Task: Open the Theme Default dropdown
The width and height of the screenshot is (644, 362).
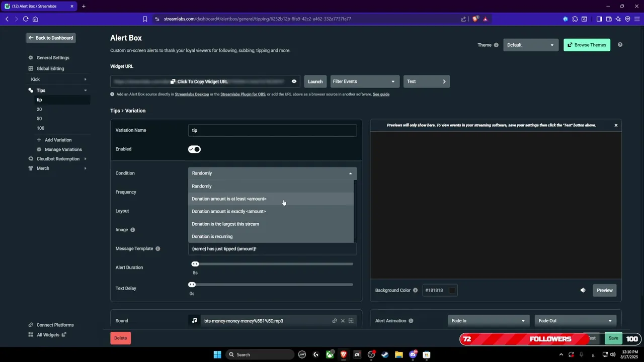Action: pyautogui.click(x=531, y=45)
